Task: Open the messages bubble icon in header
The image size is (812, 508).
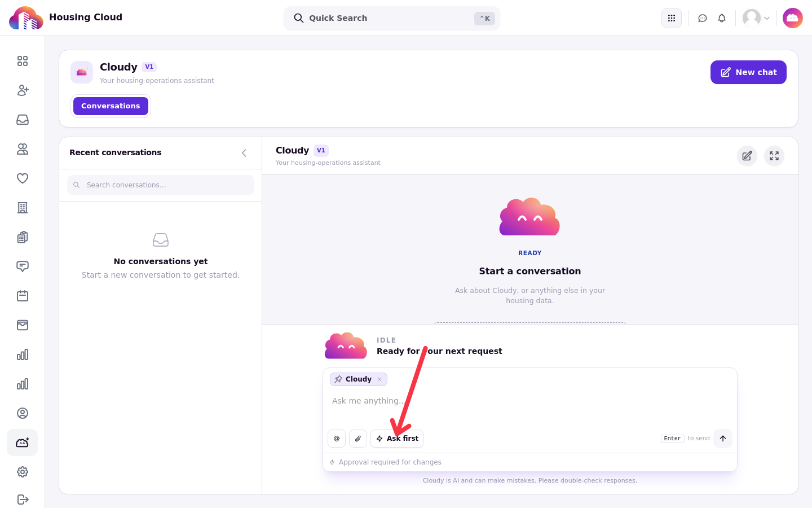Action: click(703, 18)
